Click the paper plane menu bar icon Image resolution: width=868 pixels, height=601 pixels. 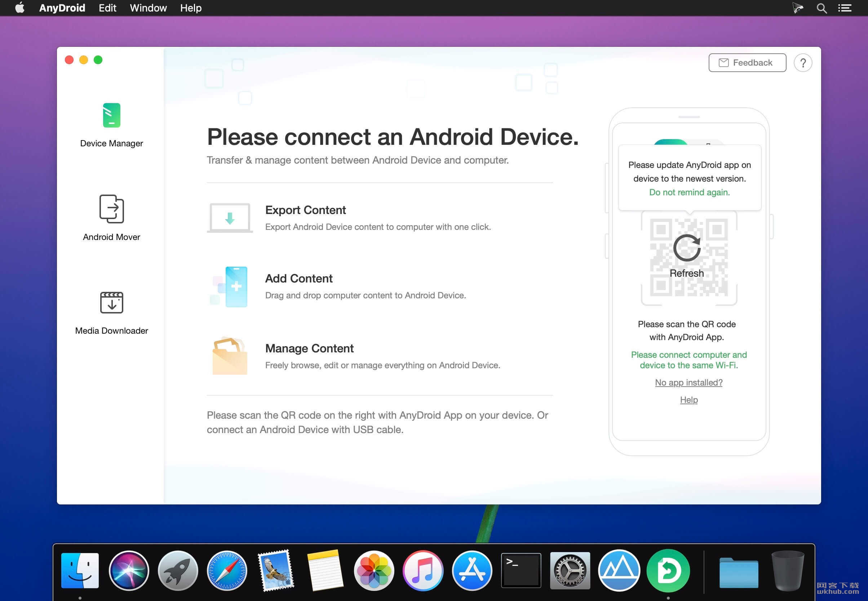(798, 8)
